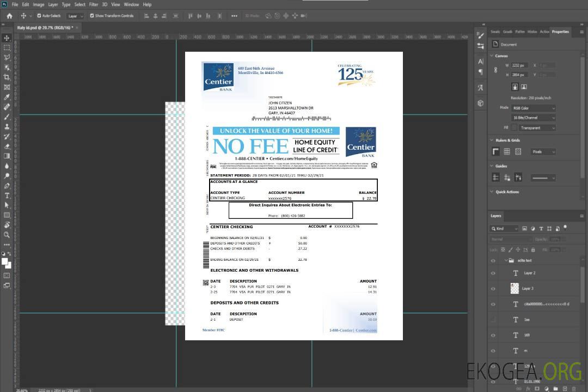Open the Edit Toolbar three-dots button
The height and width of the screenshot is (392, 588).
pyautogui.click(x=7, y=244)
